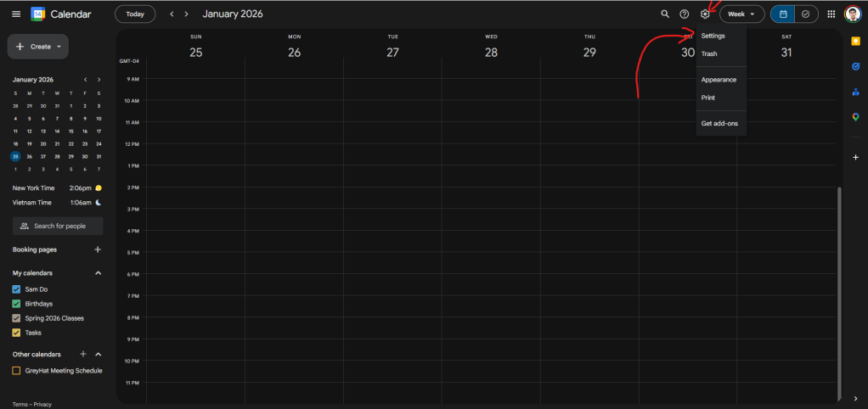Toggle the Tasks calendar checkbox

[16, 333]
